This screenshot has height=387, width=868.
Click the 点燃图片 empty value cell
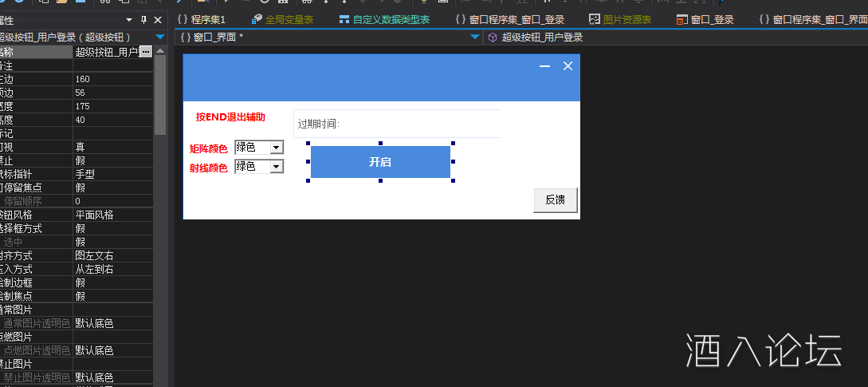(x=113, y=337)
